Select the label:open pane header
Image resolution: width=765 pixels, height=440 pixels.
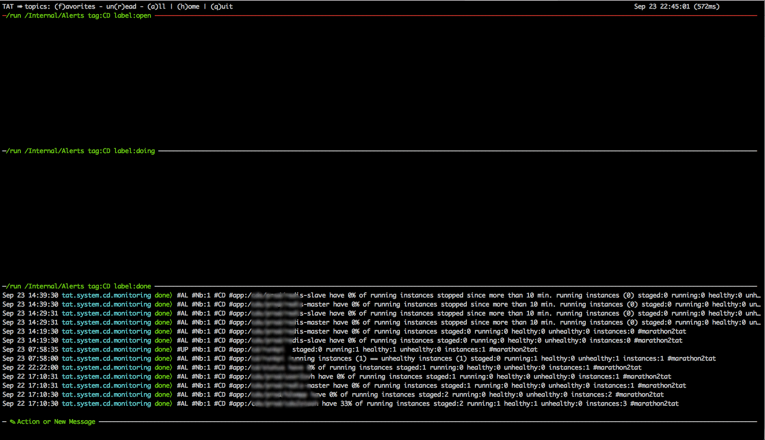pos(77,16)
